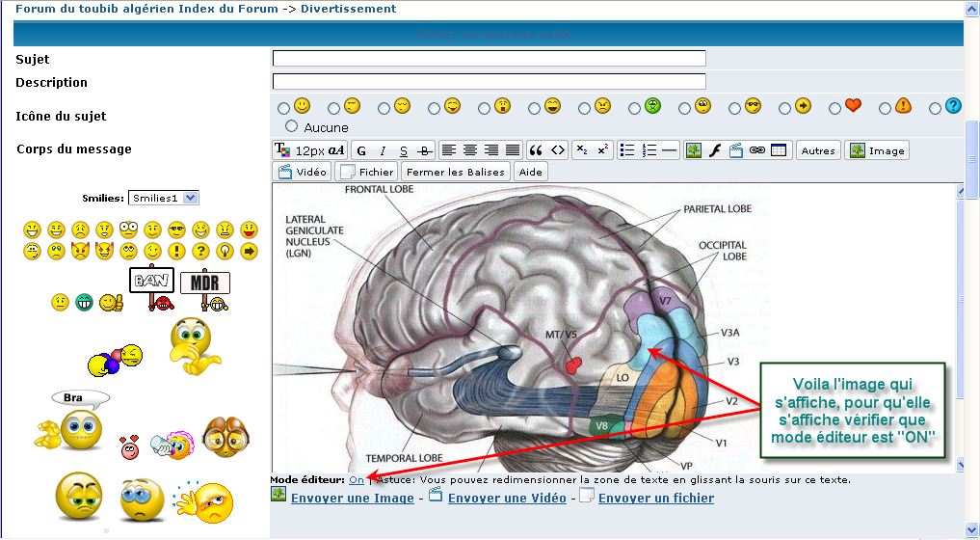This screenshot has width=980, height=540.
Task: Open the Autres options button
Action: point(818,150)
